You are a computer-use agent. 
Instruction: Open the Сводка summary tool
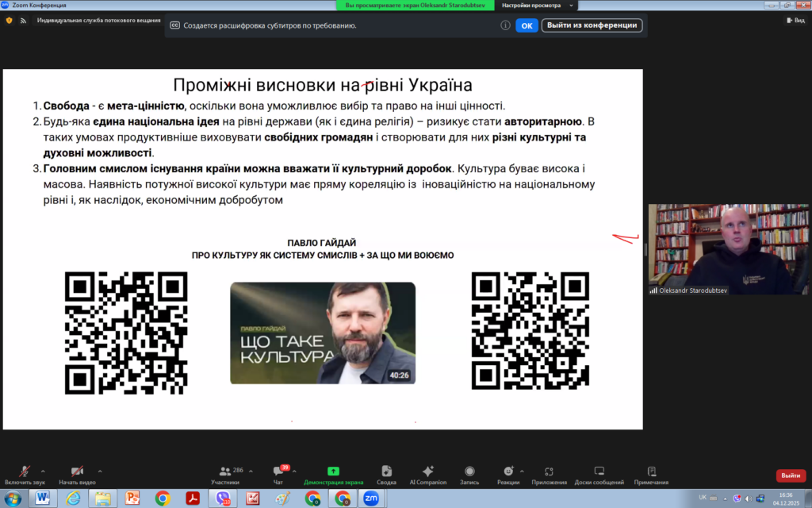point(386,473)
